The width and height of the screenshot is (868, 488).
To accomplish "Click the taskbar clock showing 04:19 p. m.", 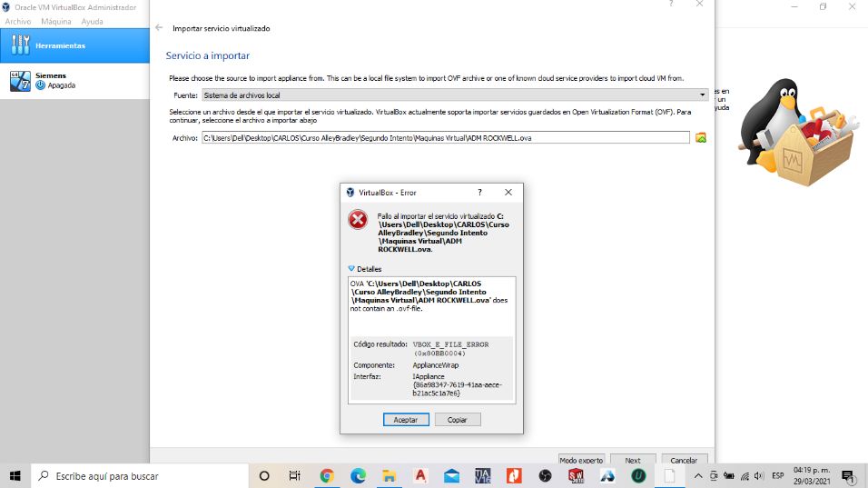I will tap(812, 476).
